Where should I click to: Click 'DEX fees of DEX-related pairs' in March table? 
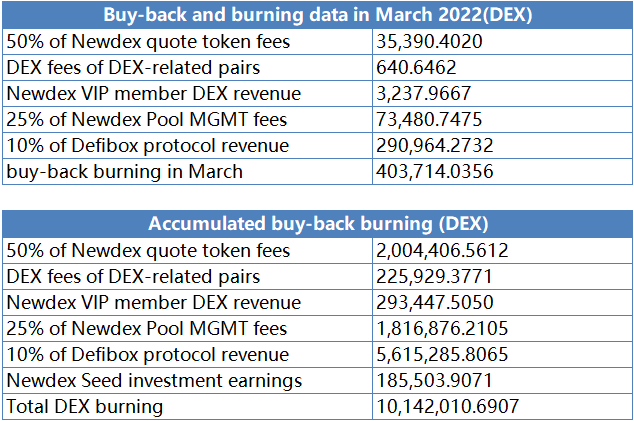pyautogui.click(x=133, y=68)
